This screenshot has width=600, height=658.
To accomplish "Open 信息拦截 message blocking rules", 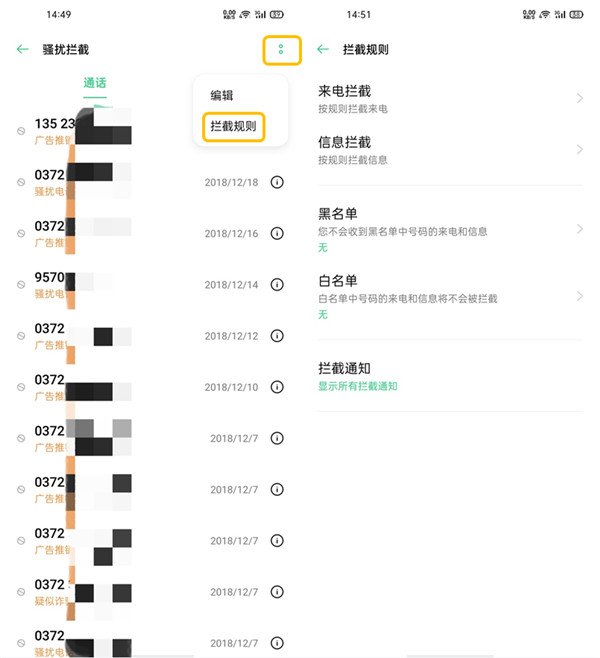I will coord(440,150).
